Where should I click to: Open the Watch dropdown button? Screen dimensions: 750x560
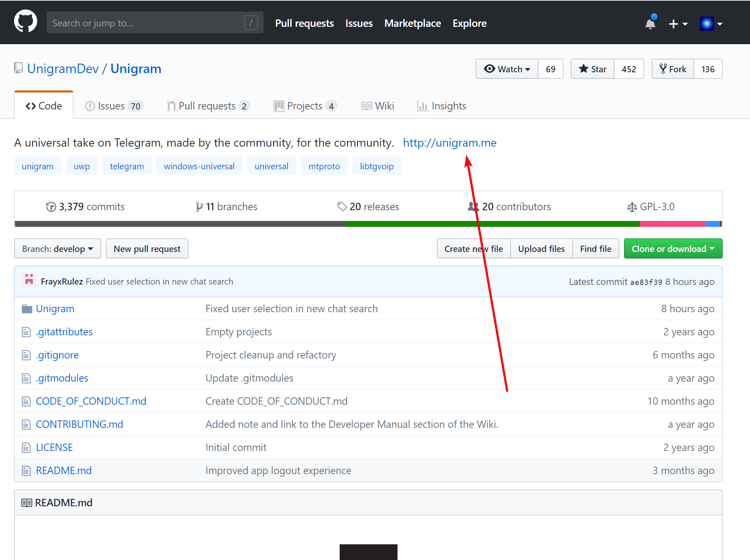tap(507, 69)
